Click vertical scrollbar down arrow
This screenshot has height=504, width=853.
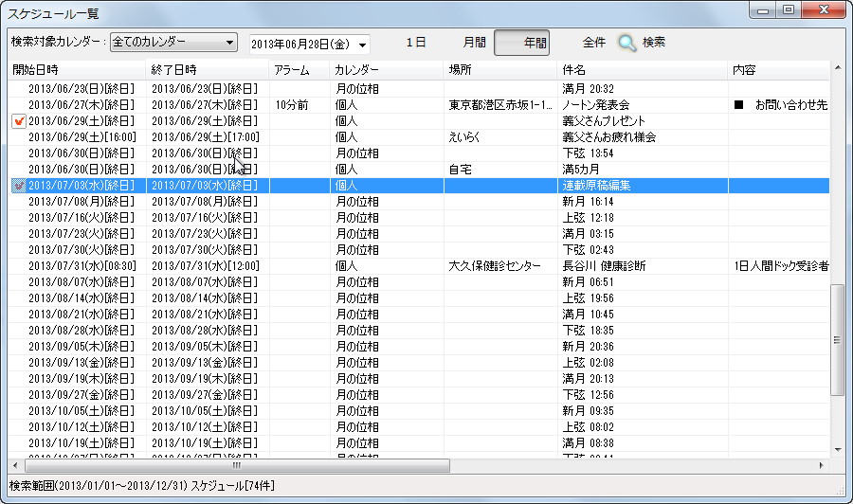(x=837, y=450)
